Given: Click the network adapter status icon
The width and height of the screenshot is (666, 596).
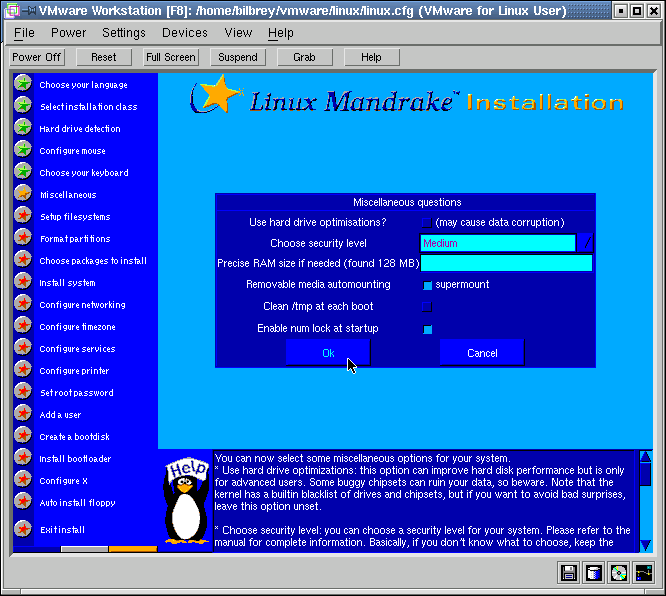Looking at the screenshot, I should 644,573.
